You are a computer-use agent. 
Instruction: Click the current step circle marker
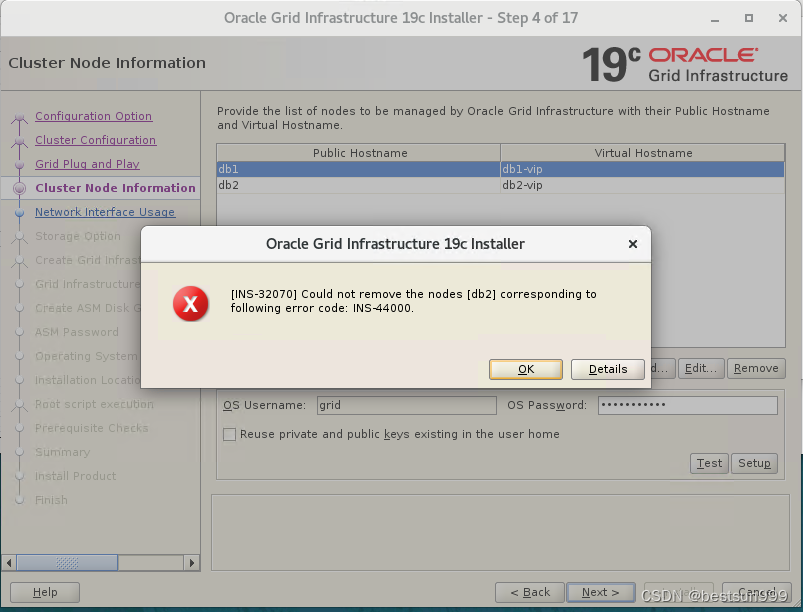[x=19, y=188]
